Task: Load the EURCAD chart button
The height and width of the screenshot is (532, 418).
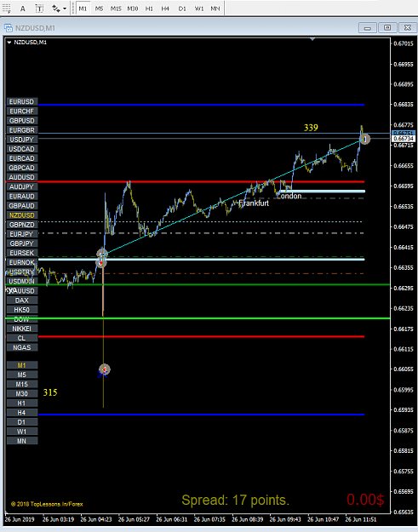Action: coord(22,158)
